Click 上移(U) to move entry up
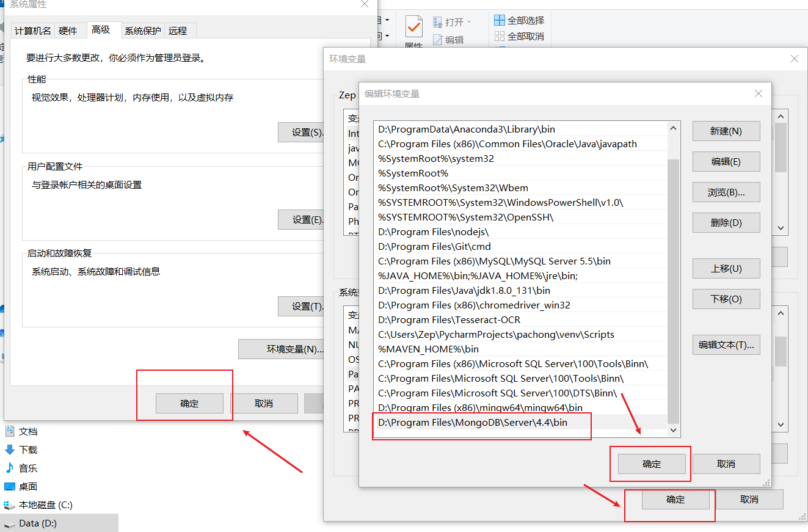The image size is (808, 532). (726, 268)
